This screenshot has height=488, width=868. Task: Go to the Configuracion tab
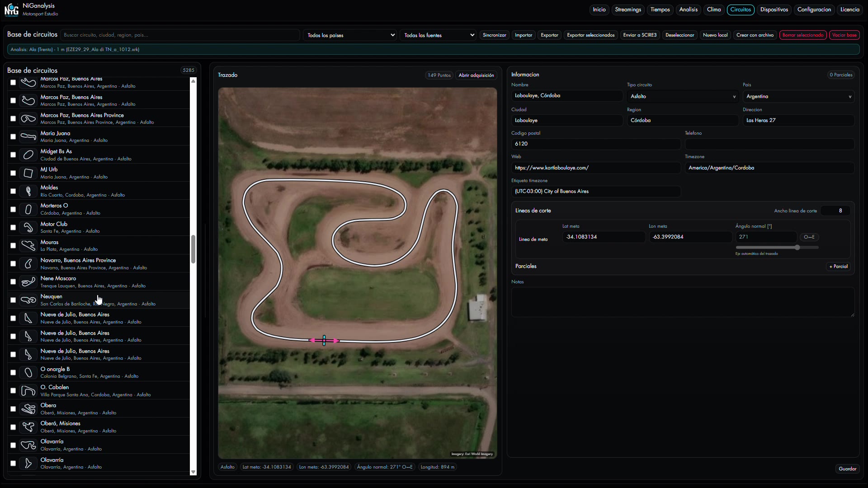click(x=814, y=9)
